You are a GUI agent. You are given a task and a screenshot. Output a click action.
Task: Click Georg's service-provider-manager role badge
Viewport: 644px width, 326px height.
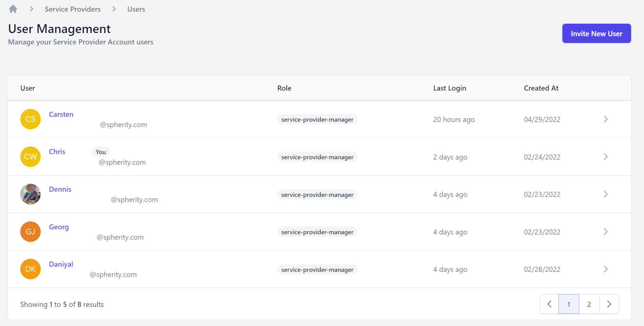pos(317,231)
